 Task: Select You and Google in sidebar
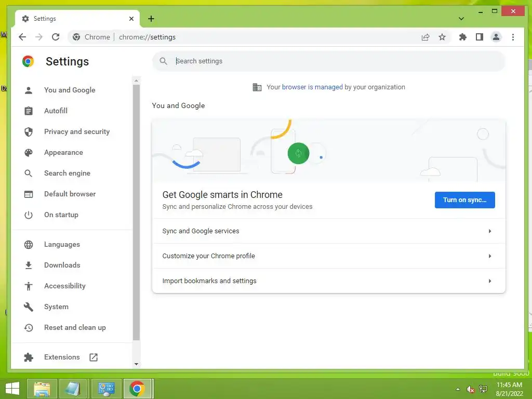pos(70,90)
